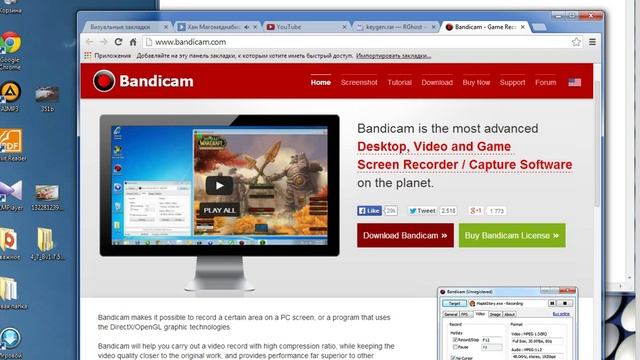Go to the Tutorial page

[400, 82]
